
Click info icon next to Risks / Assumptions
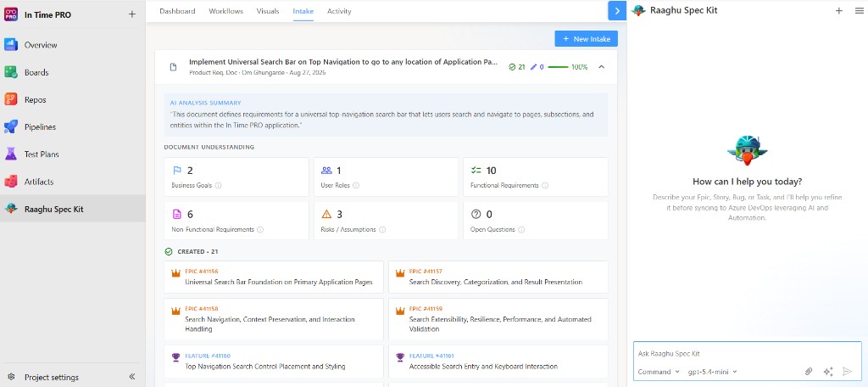(382, 229)
